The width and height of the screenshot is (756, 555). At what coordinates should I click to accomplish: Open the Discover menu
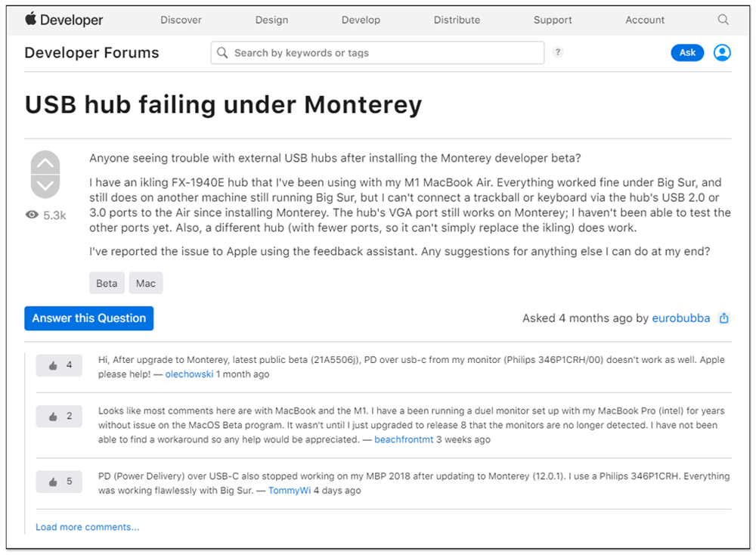pyautogui.click(x=181, y=20)
